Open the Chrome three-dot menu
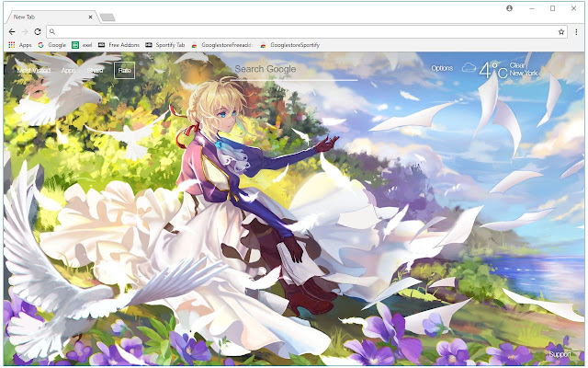Viewport: 588px width, 368px height. 576,32
